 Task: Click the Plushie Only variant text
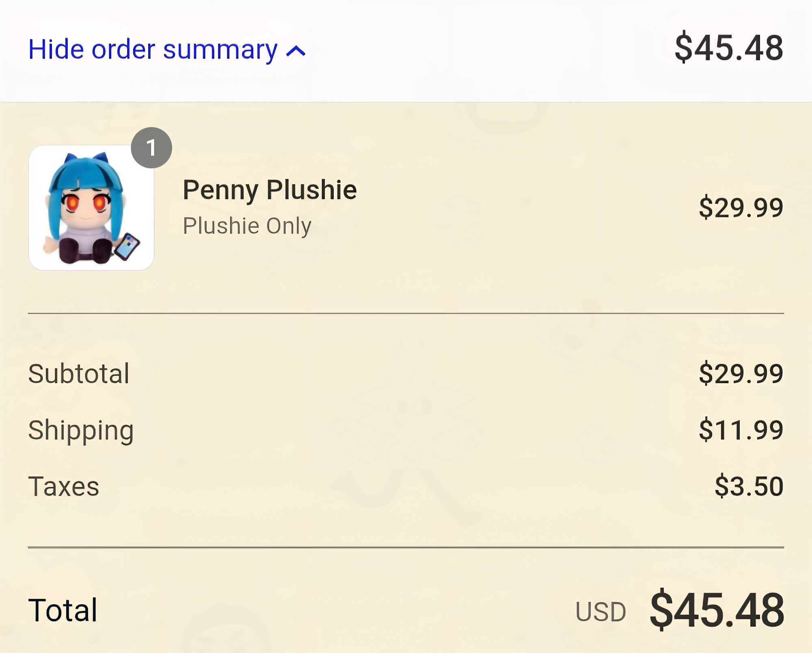coord(247,226)
